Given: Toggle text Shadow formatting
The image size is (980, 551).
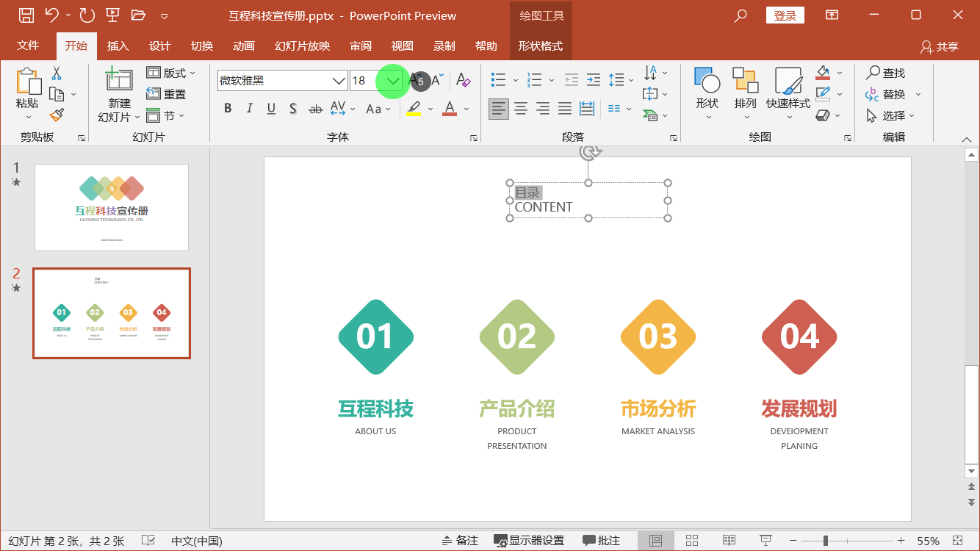Looking at the screenshot, I should 292,109.
